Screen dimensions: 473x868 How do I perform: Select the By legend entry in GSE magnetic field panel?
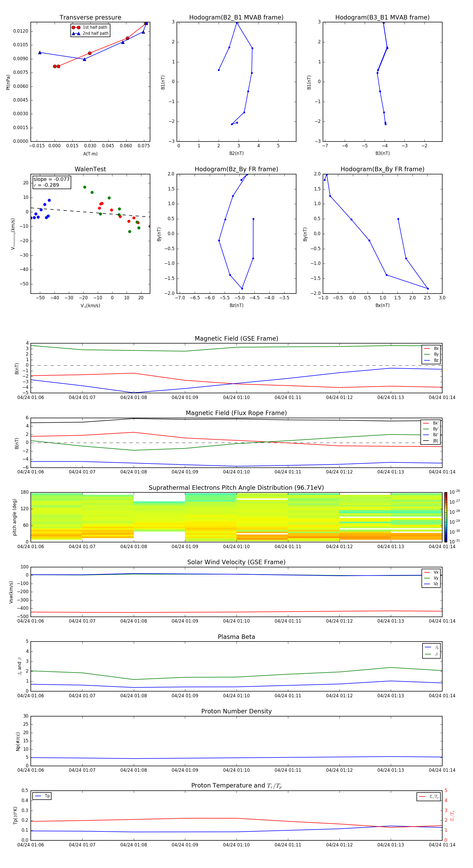(431, 354)
